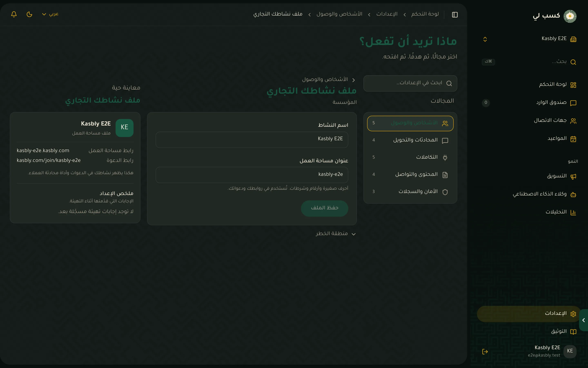Click the ابحث في الإعدادات search field
The height and width of the screenshot is (368, 588).
click(x=410, y=83)
